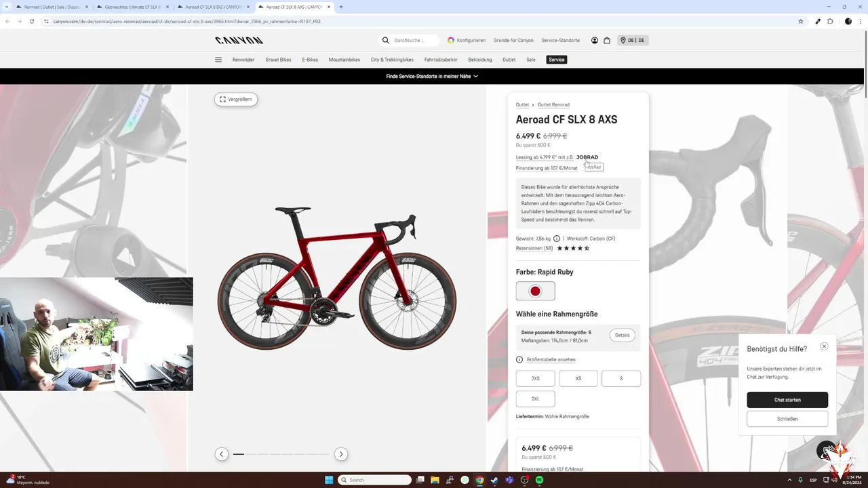
Task: Switch to Aeroad CF SLX 8 Di2 tab
Action: [x=214, y=7]
